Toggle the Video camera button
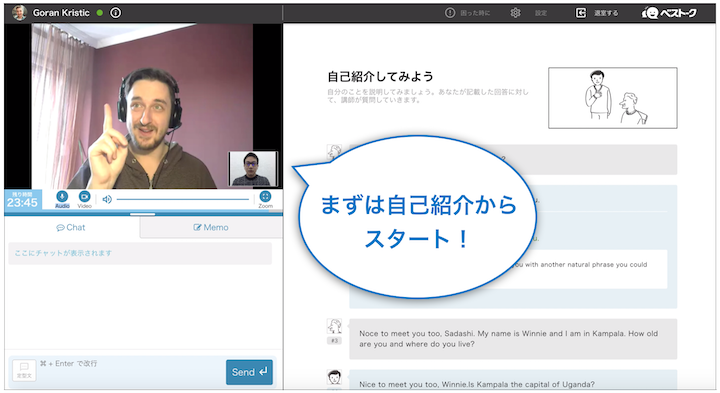Viewport: 720px width, 393px height. pos(84,197)
